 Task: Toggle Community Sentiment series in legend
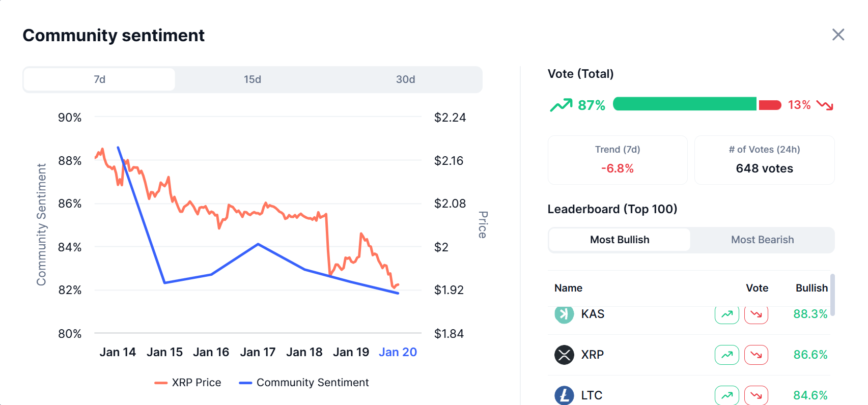pyautogui.click(x=304, y=383)
